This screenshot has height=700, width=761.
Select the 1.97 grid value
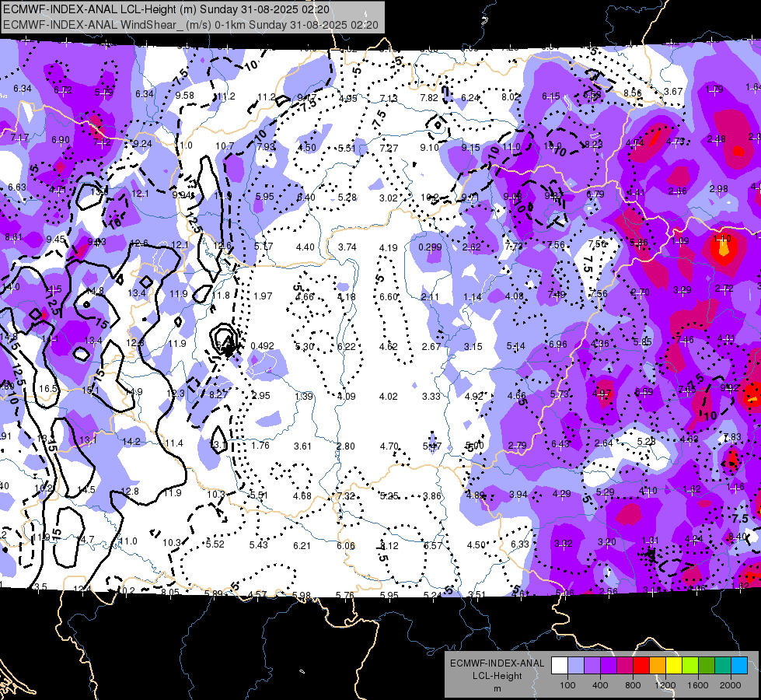tap(263, 296)
